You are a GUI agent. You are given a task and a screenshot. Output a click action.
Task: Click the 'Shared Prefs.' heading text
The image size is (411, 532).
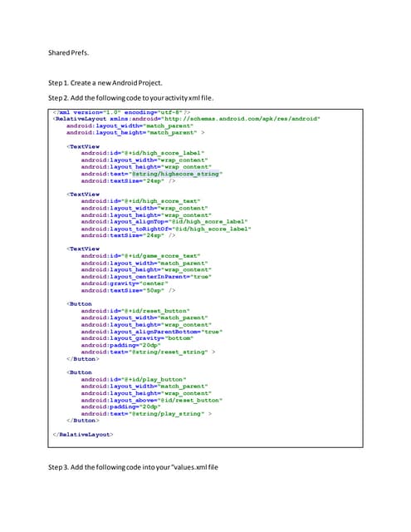pos(68,52)
